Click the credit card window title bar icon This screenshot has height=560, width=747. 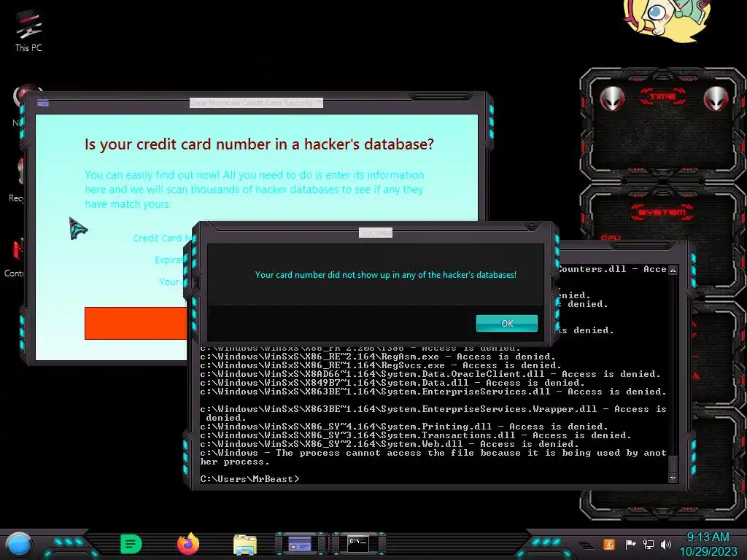[x=43, y=103]
